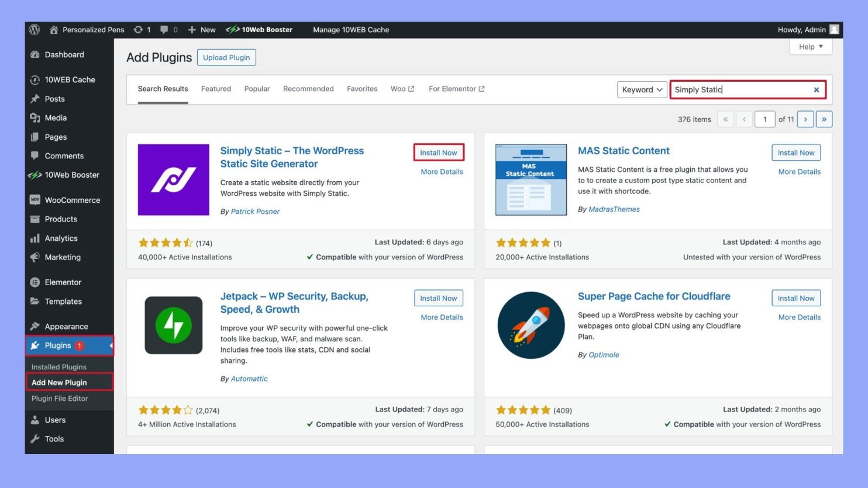Collapse the Plugins submenu arrow
The width and height of the screenshot is (868, 488).
pos(110,345)
